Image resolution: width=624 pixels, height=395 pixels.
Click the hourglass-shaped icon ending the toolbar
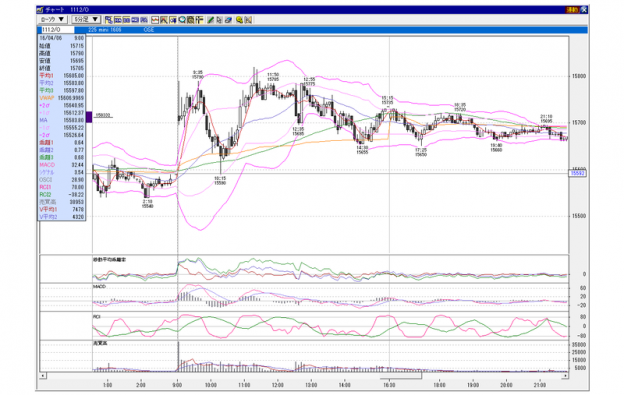[248, 20]
